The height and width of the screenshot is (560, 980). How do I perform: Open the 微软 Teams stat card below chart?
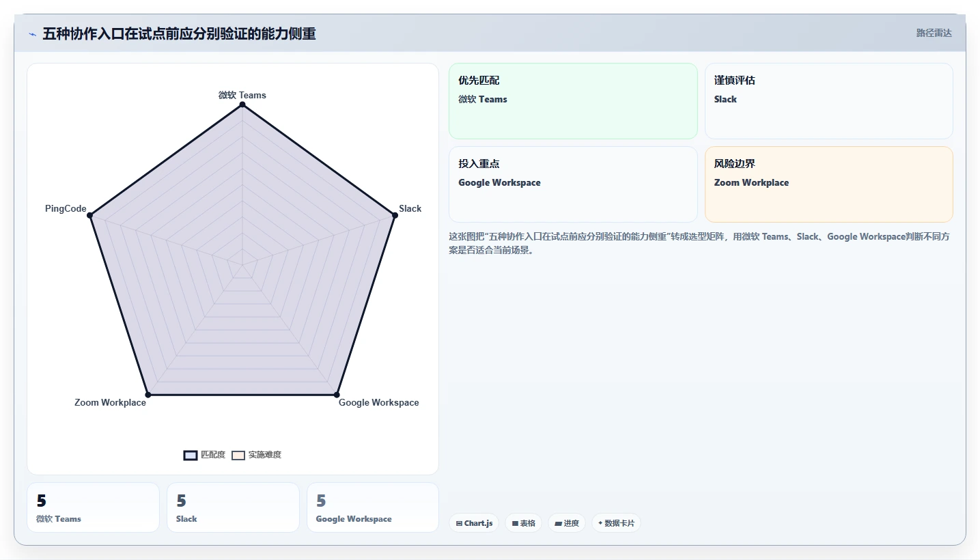93,507
